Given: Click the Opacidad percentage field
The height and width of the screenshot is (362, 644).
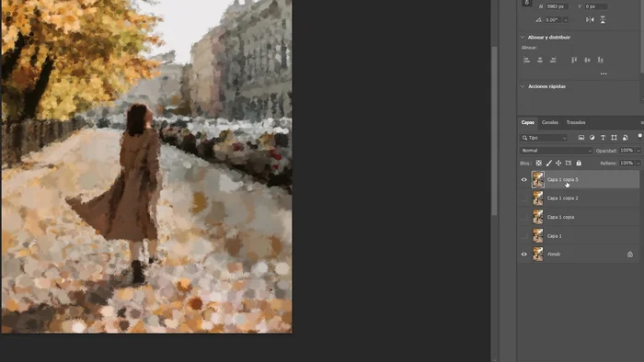Looking at the screenshot, I should (627, 151).
